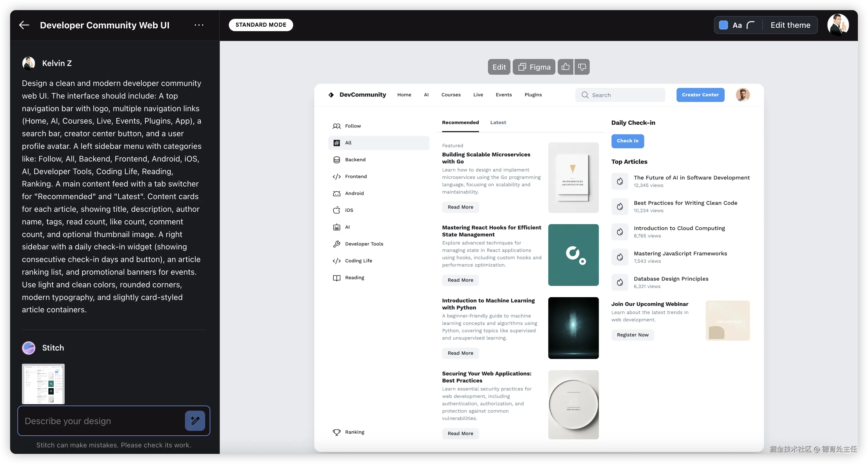Open the three-dots project menu
The image size is (868, 464).
[x=199, y=25]
